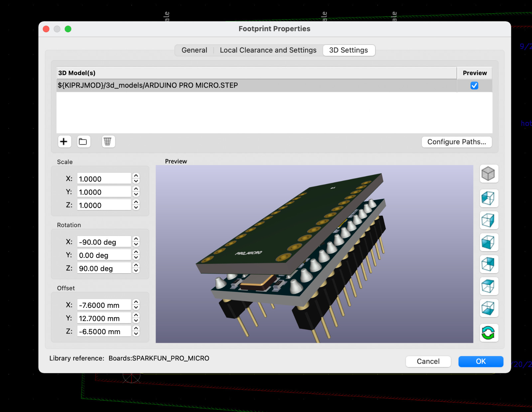This screenshot has height=412, width=532.
Task: Increase Rotation Y with up stepper arrow
Action: pos(136,252)
